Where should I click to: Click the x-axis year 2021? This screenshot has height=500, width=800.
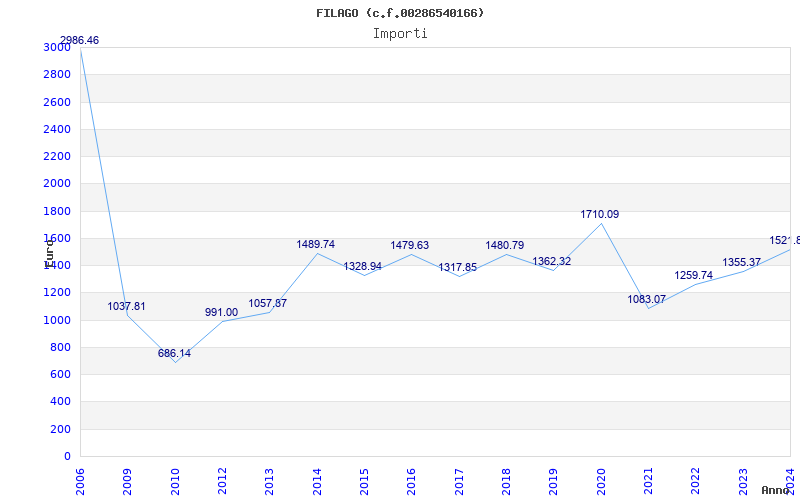point(649,482)
